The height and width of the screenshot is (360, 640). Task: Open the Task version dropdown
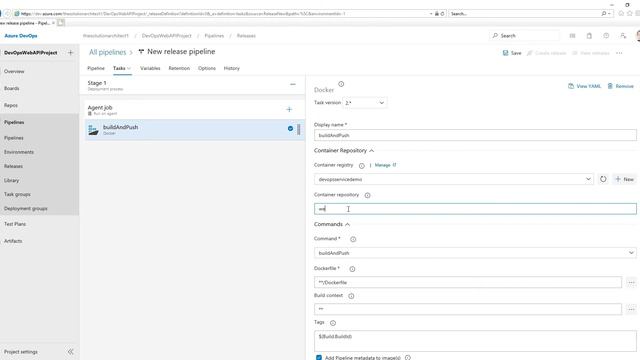364,103
